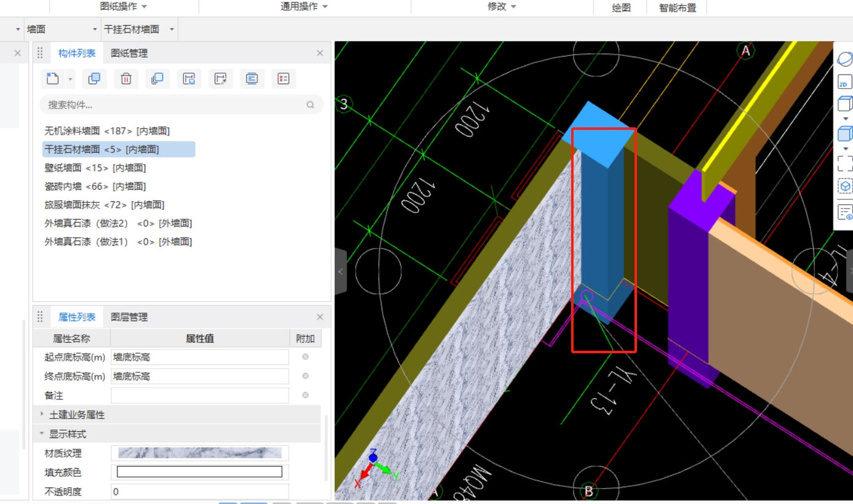Switch to the 属性列表 tab
Image resolution: width=853 pixels, height=504 pixels.
[x=77, y=318]
